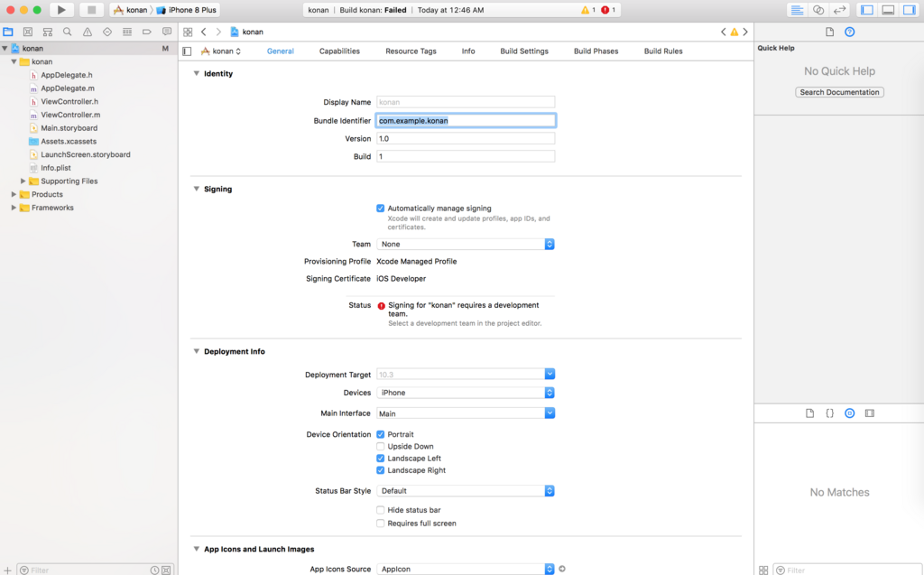Uncheck Landscape Left orientation
The width and height of the screenshot is (924, 575).
point(380,459)
